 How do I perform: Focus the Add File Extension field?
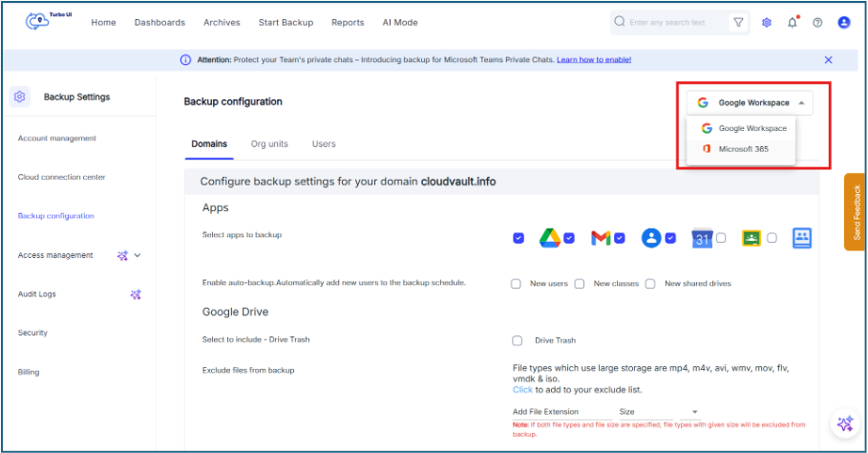pos(561,412)
